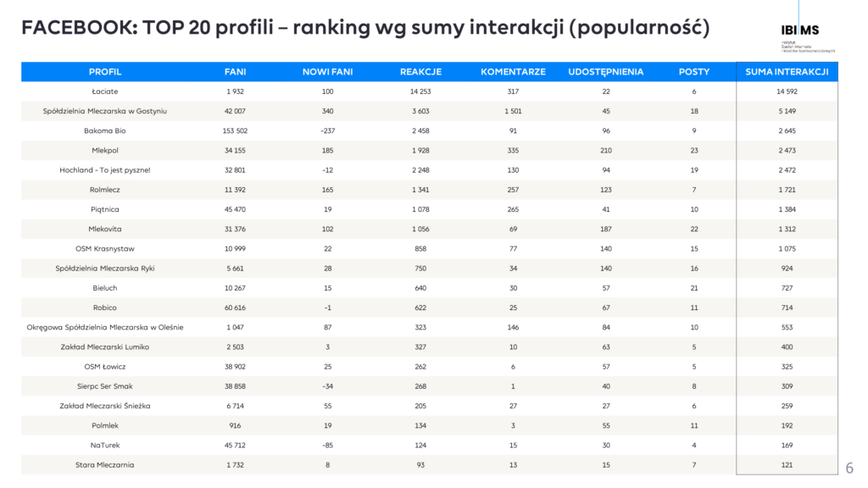Click the Rolmlecz profile name
Viewport: 868px width, 488px height.
[104, 190]
